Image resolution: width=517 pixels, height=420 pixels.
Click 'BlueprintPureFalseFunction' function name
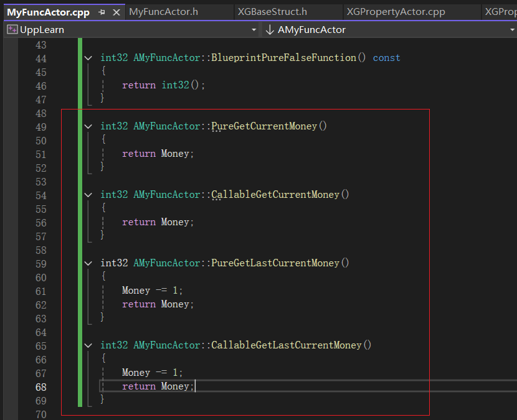(x=283, y=58)
